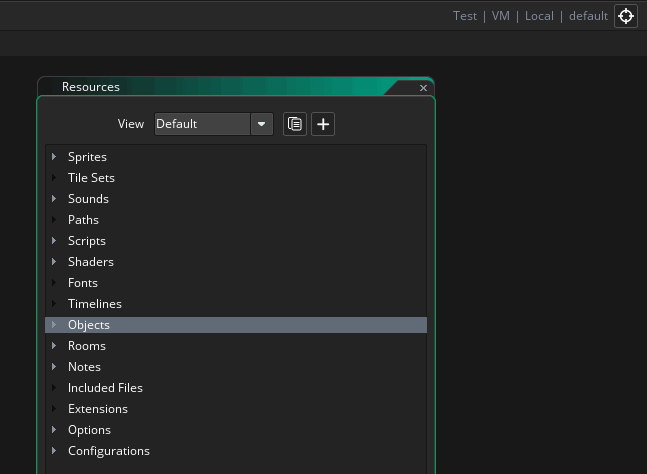Click the Resources panel tab title

pyautogui.click(x=90, y=87)
